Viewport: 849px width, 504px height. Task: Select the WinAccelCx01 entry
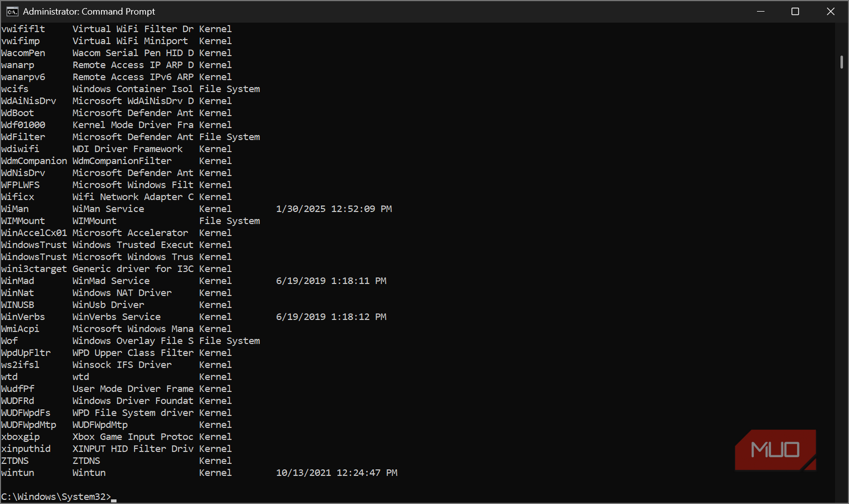pos(34,233)
